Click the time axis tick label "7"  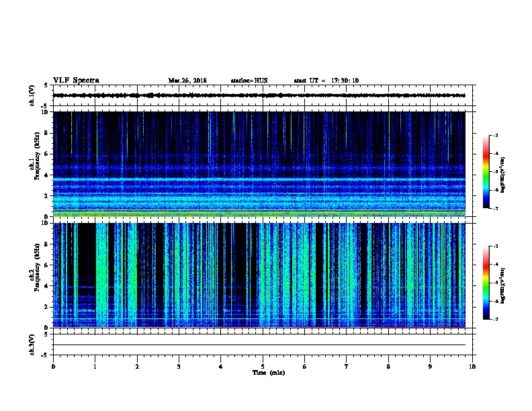[347, 367]
